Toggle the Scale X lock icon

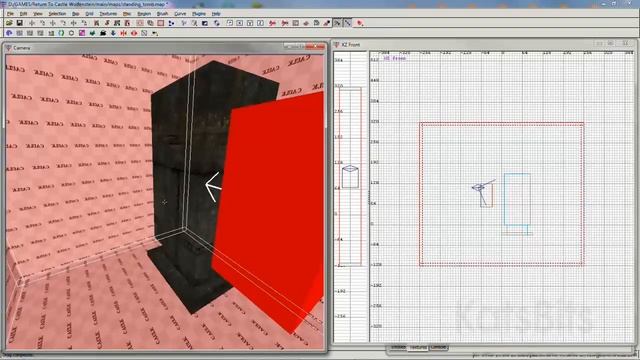coord(240,23)
